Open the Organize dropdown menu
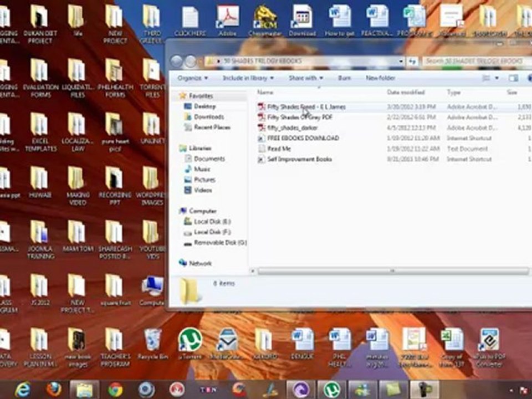The width and height of the screenshot is (532, 399). 192,78
